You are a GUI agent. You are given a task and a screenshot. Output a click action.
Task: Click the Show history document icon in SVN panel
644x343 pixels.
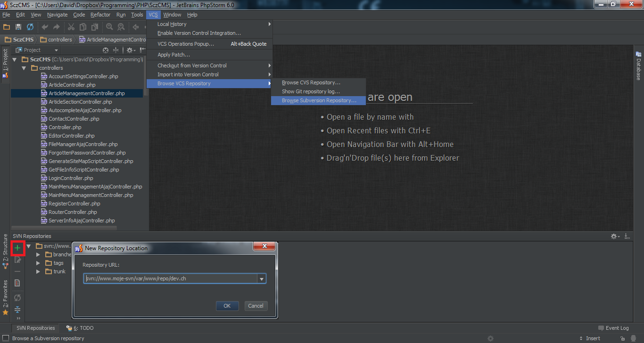[x=17, y=283]
